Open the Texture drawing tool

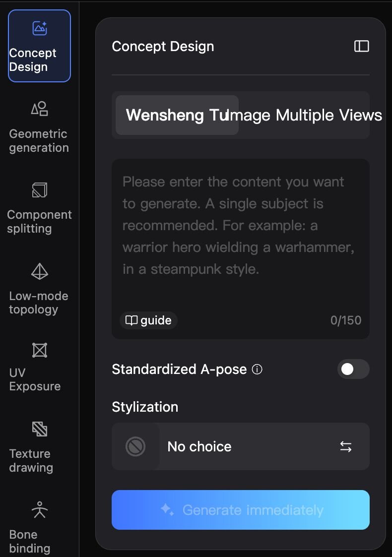pos(39,447)
